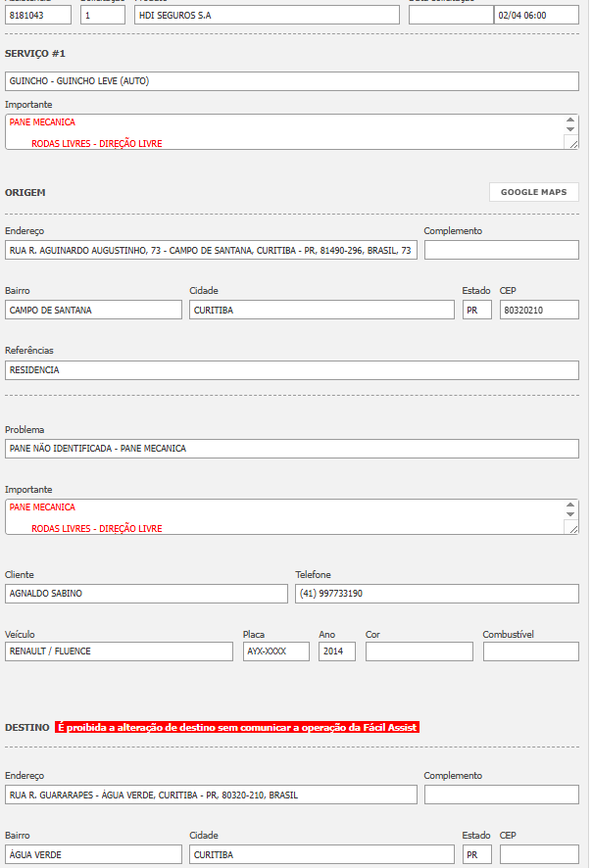
Task: Click the Cliente field with Agnaldo Sabino
Action: coord(146,594)
